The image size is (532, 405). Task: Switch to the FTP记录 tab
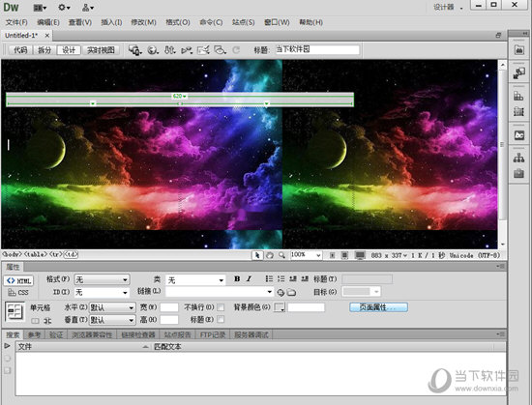pyautogui.click(x=213, y=334)
